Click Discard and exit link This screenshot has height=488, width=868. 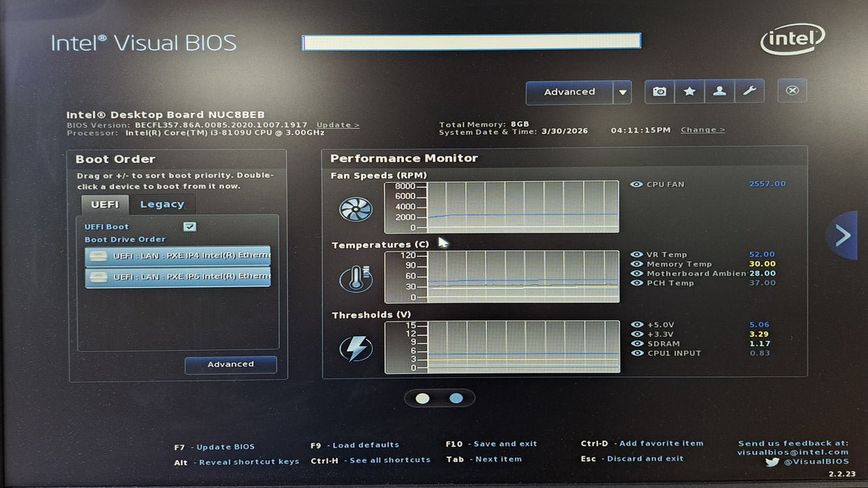click(645, 459)
